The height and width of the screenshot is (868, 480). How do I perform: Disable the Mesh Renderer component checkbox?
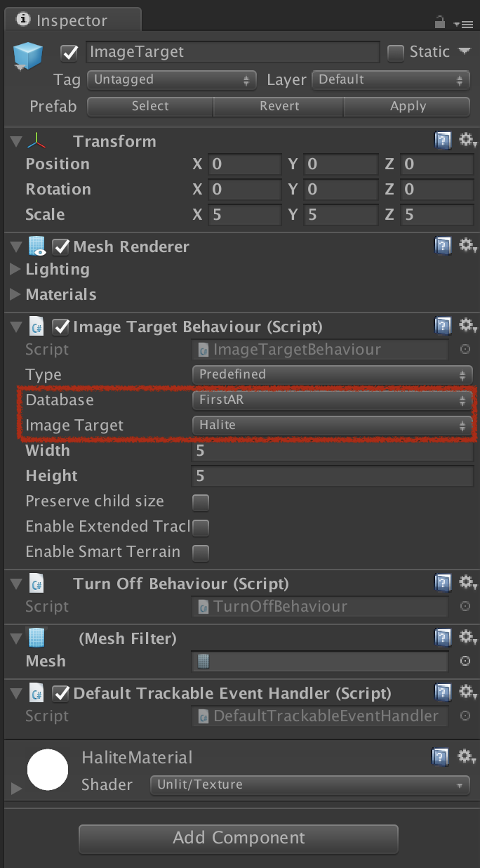pyautogui.click(x=61, y=246)
